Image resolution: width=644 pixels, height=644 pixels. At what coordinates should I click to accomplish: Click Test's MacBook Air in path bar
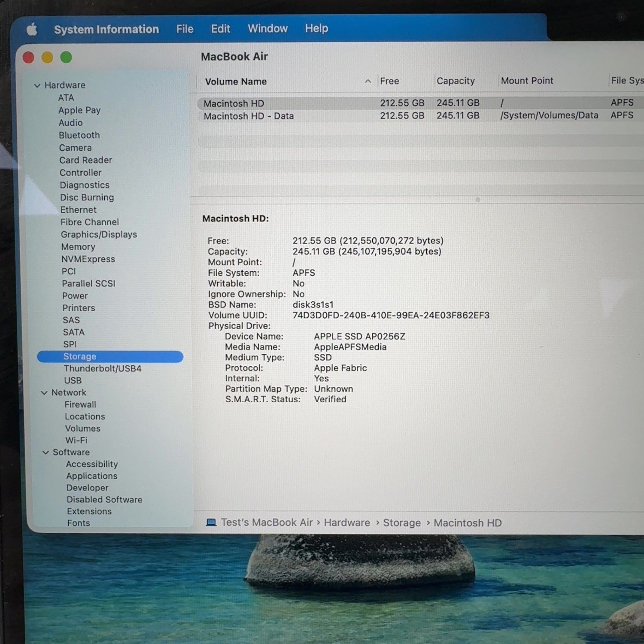267,522
